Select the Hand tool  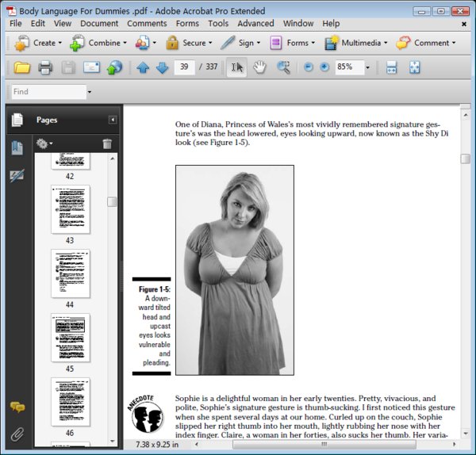click(259, 67)
